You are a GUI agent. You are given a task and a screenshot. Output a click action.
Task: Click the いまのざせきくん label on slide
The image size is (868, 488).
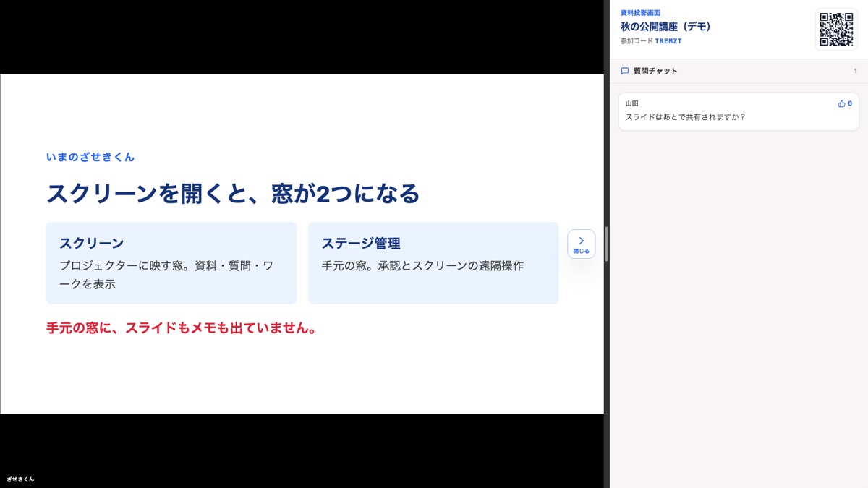pyautogui.click(x=90, y=157)
